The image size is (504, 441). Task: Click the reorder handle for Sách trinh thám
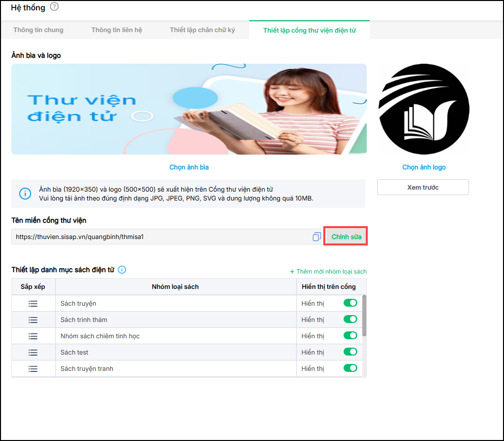point(33,320)
